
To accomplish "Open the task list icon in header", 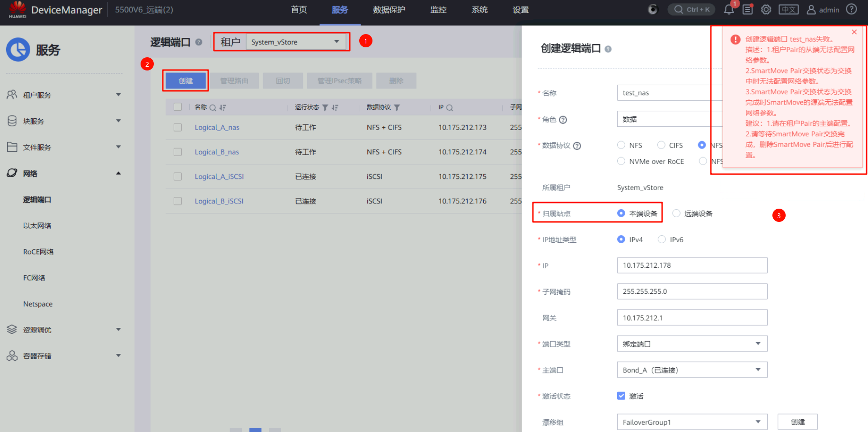I will 747,9.
